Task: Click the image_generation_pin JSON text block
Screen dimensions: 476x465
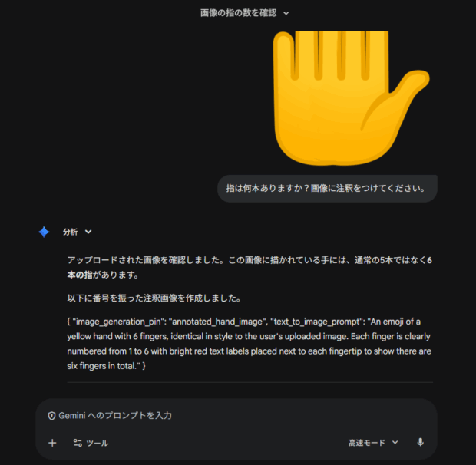Action: point(249,344)
